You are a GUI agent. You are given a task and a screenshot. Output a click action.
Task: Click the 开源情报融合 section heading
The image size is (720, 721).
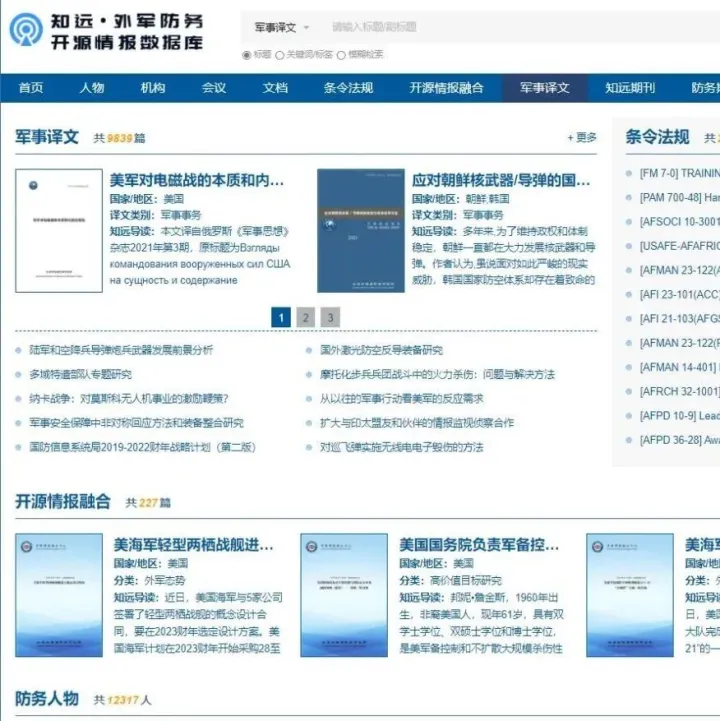[x=63, y=501]
